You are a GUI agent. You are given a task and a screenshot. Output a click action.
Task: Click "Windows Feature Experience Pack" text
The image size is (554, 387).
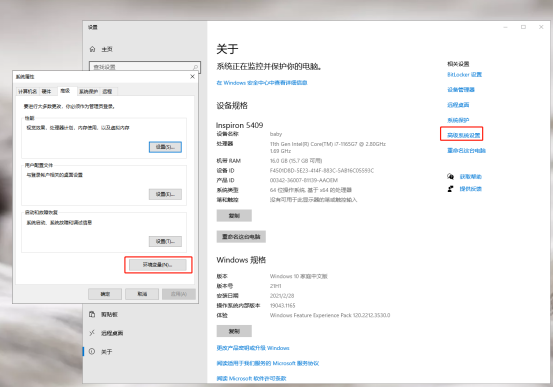coord(310,315)
